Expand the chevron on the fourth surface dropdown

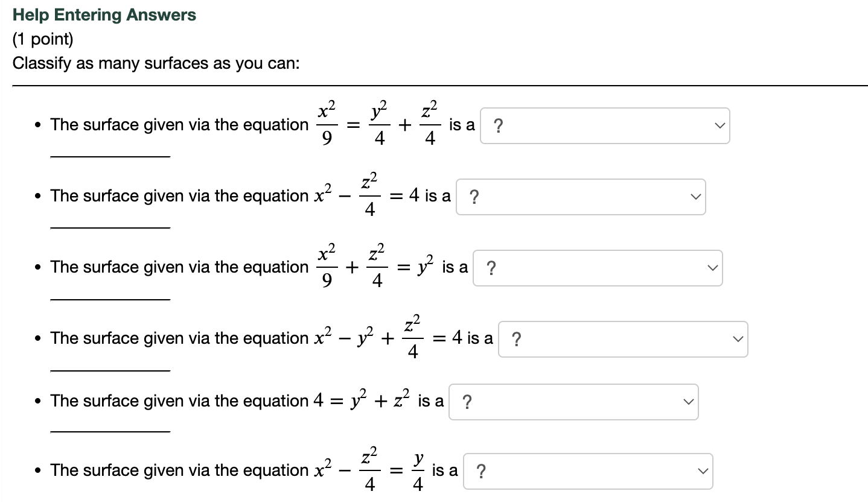738,340
